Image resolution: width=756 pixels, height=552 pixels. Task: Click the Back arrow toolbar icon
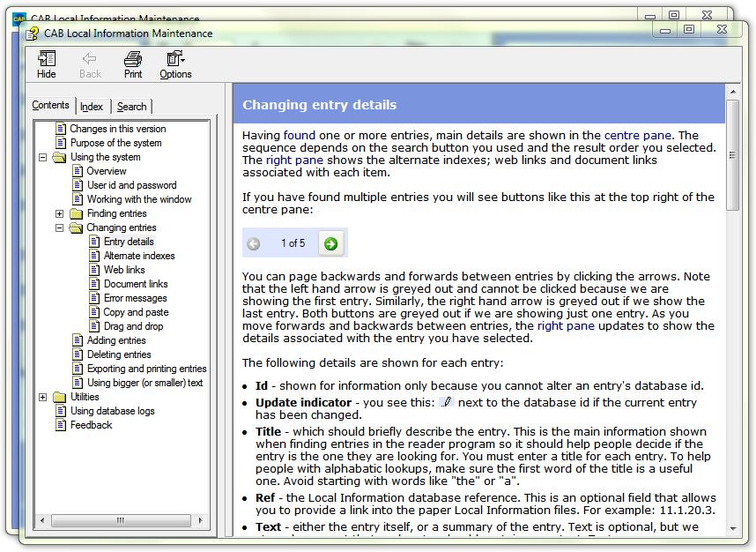click(90, 64)
